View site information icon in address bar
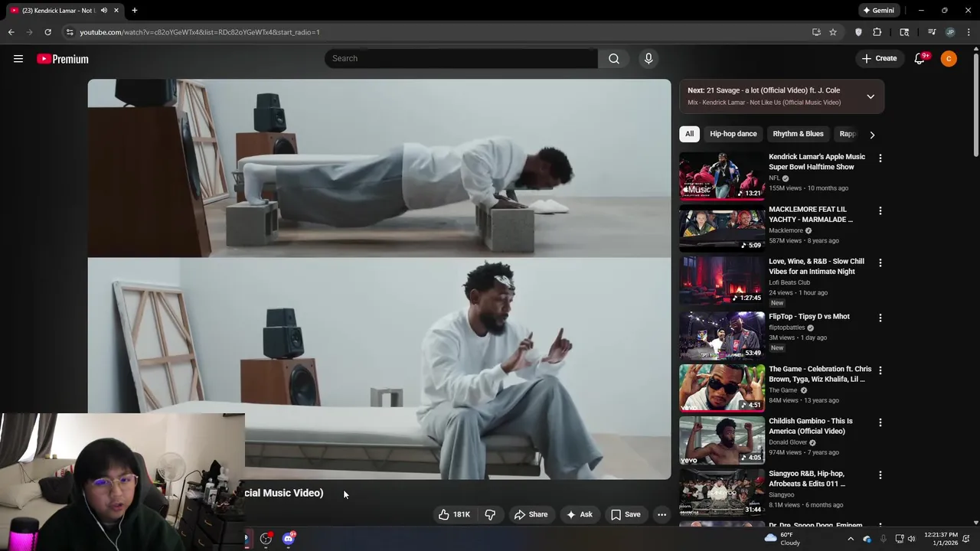Viewport: 980px width, 551px height. [x=70, y=32]
